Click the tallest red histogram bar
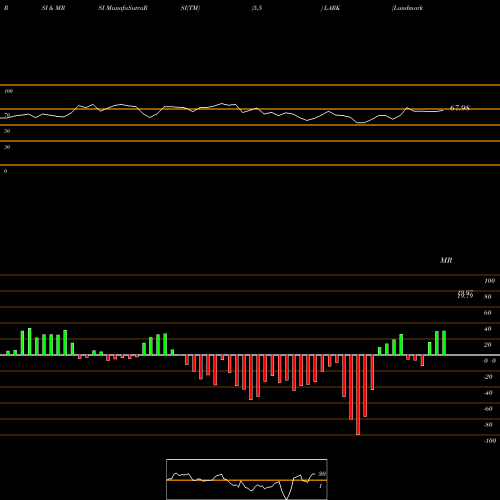 (358, 395)
